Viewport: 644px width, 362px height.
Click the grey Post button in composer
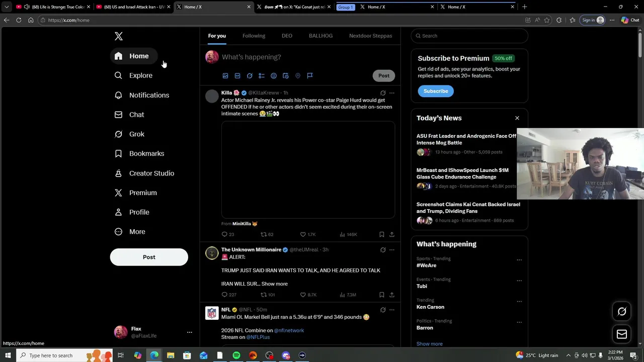(384, 75)
